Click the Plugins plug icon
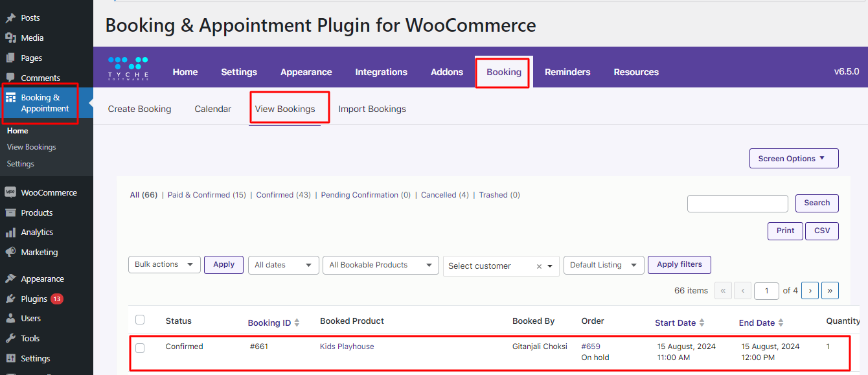The image size is (868, 375). point(10,299)
